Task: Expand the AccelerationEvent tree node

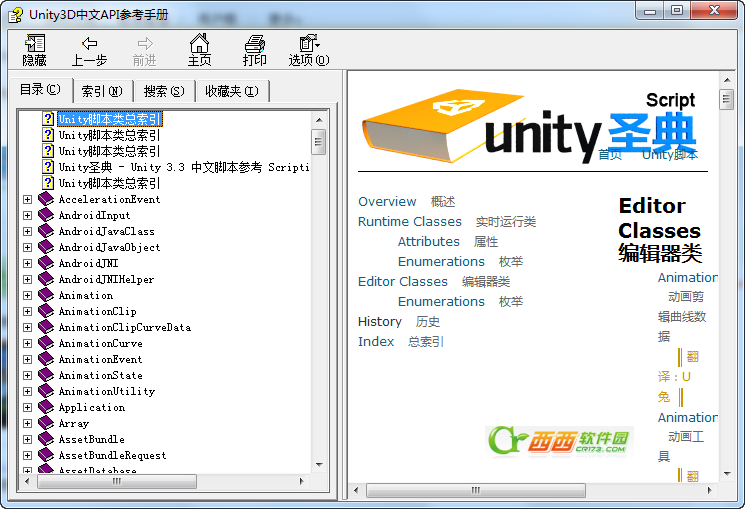Action: (28, 199)
